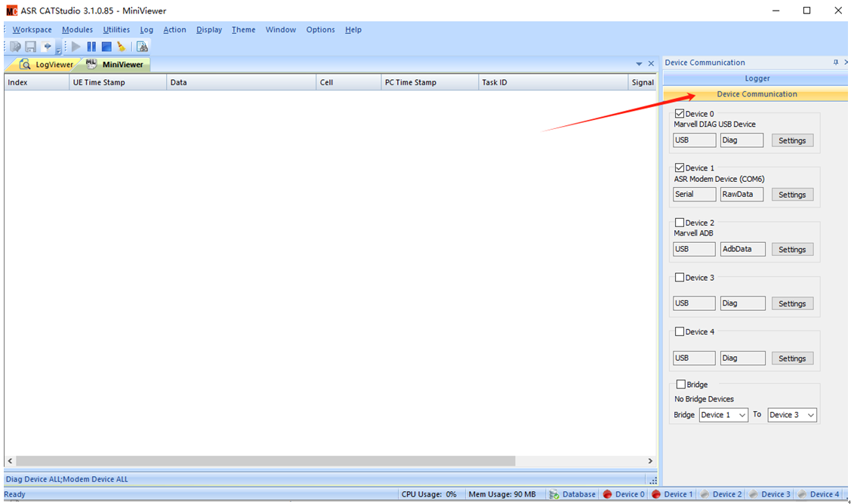Viewport: 851px width, 504px height.
Task: Click the Index column header
Action: coord(36,82)
